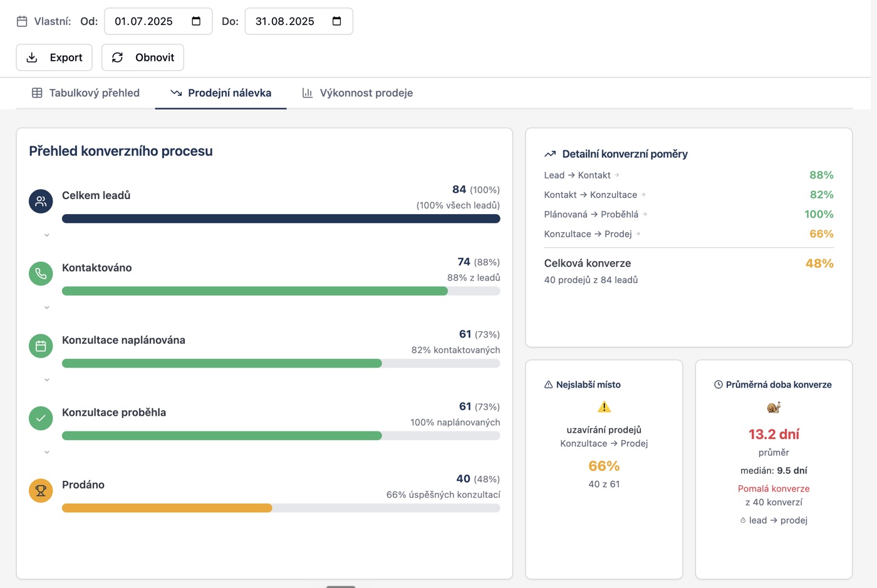Click the Kontaktováno progress bar

pyautogui.click(x=281, y=291)
